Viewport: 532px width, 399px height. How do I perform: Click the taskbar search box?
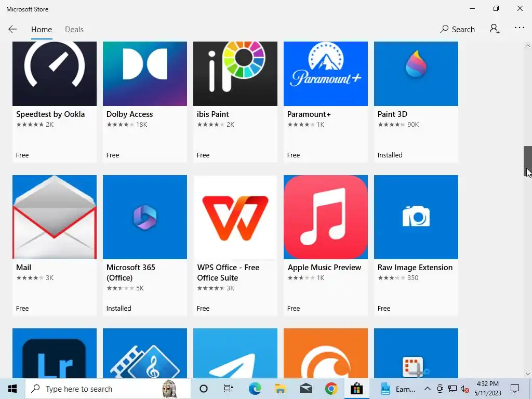pos(108,389)
